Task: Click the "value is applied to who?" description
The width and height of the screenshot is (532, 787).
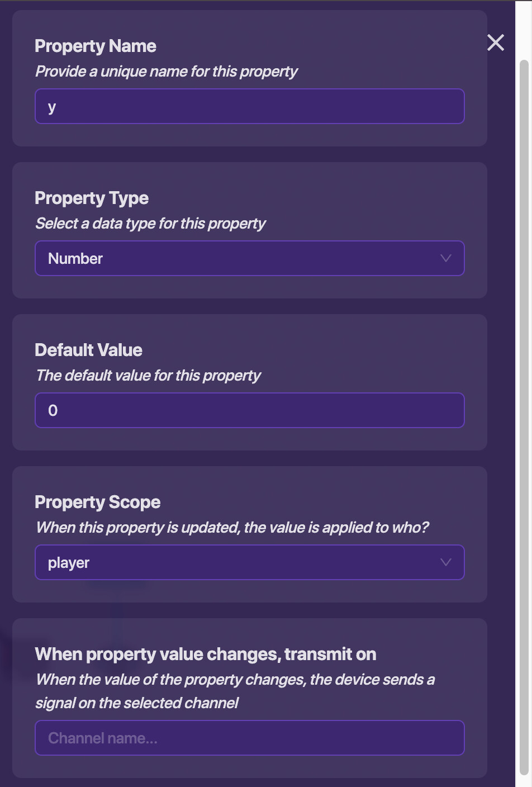Action: pyautogui.click(x=232, y=528)
